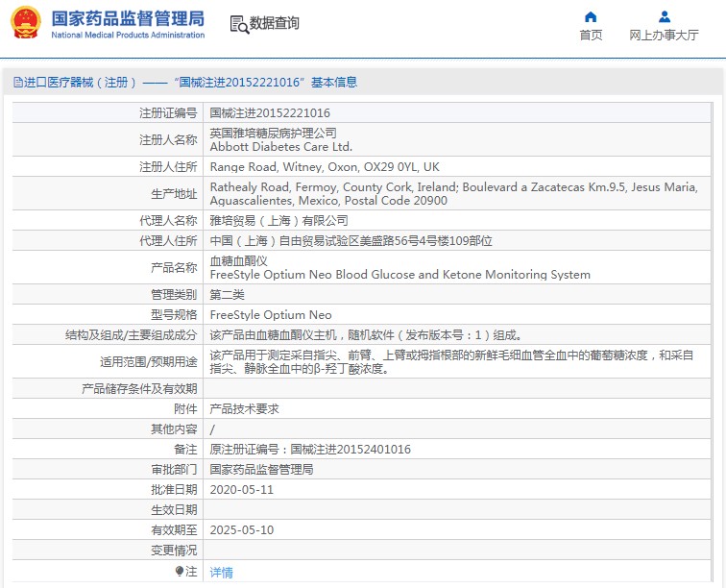Select approval date 2020-05-11

point(242,490)
